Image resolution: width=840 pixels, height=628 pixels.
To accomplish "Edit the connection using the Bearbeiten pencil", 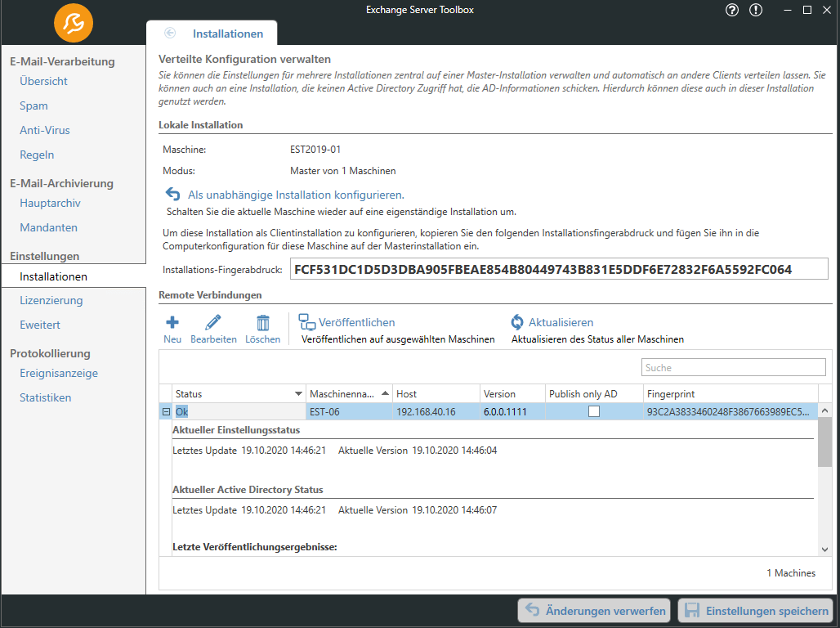I will tap(213, 330).
